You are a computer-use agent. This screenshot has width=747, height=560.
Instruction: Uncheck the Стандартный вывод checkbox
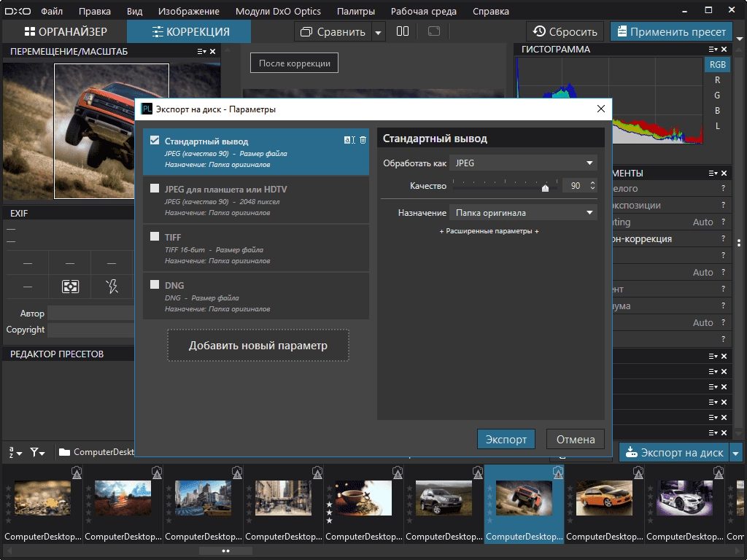tap(155, 140)
